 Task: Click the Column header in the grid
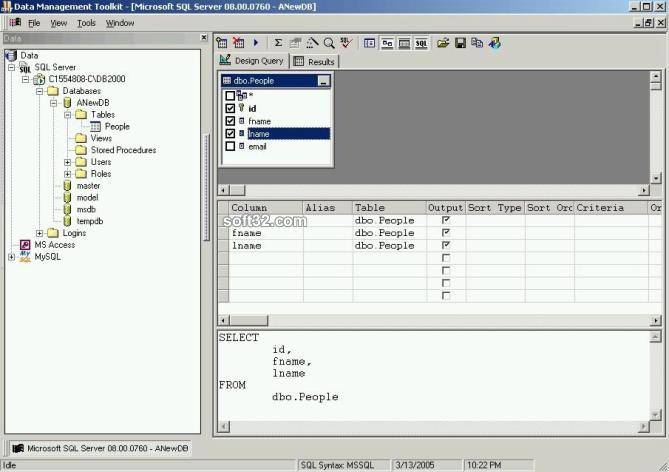(266, 208)
